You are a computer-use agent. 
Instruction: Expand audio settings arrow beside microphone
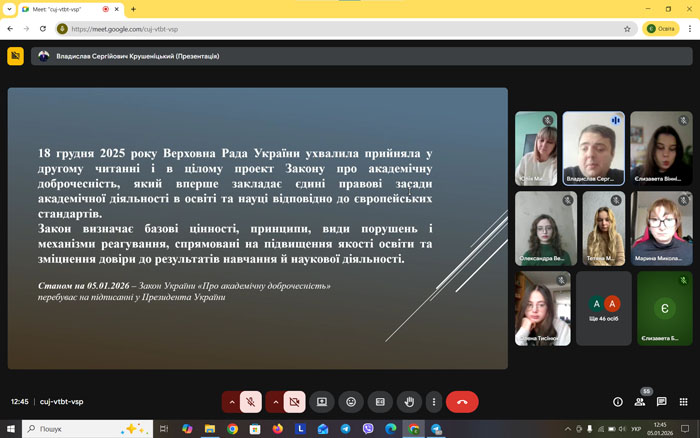click(231, 401)
